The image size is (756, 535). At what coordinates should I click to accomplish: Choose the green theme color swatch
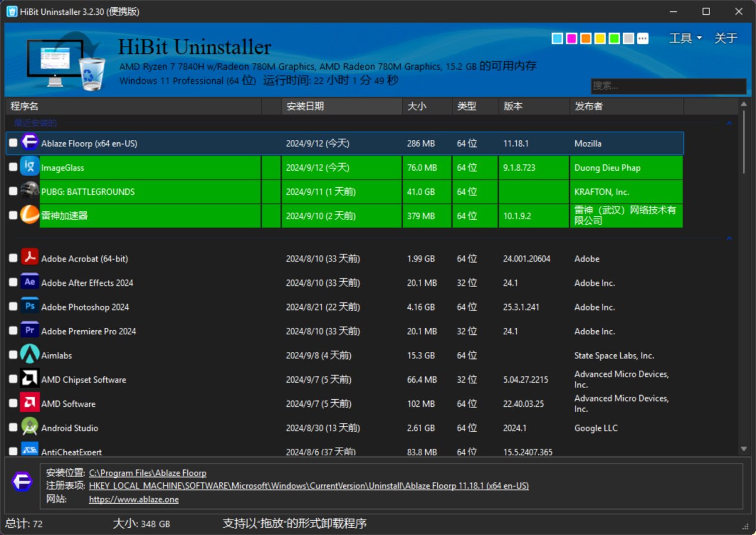click(x=614, y=38)
